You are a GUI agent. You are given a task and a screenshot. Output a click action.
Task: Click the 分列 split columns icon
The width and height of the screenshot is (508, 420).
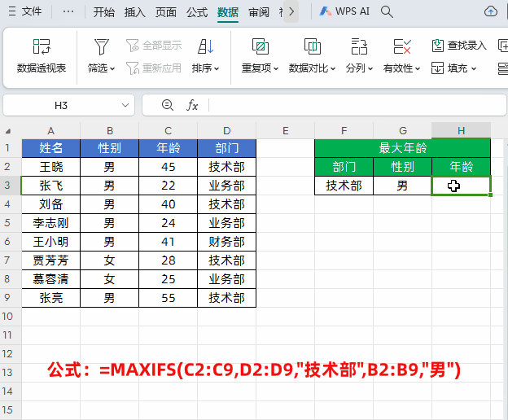[x=359, y=46]
